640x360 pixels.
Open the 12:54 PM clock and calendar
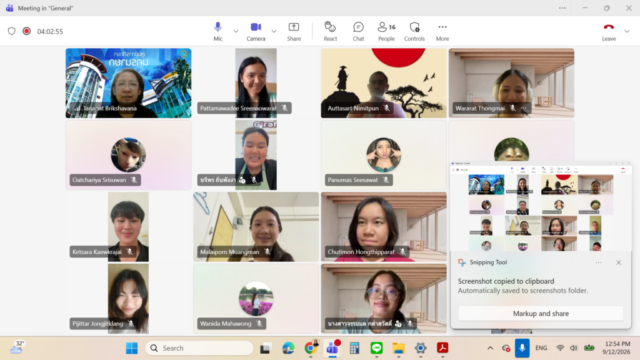tap(617, 348)
